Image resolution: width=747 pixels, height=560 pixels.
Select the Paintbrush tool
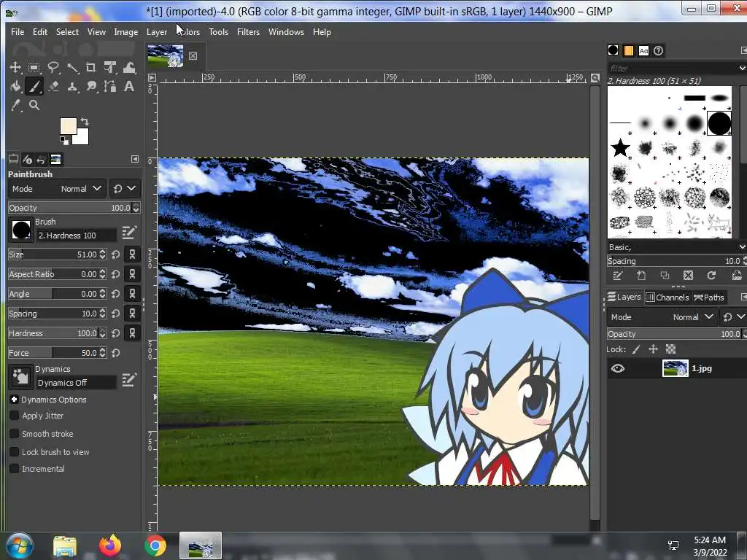point(34,86)
